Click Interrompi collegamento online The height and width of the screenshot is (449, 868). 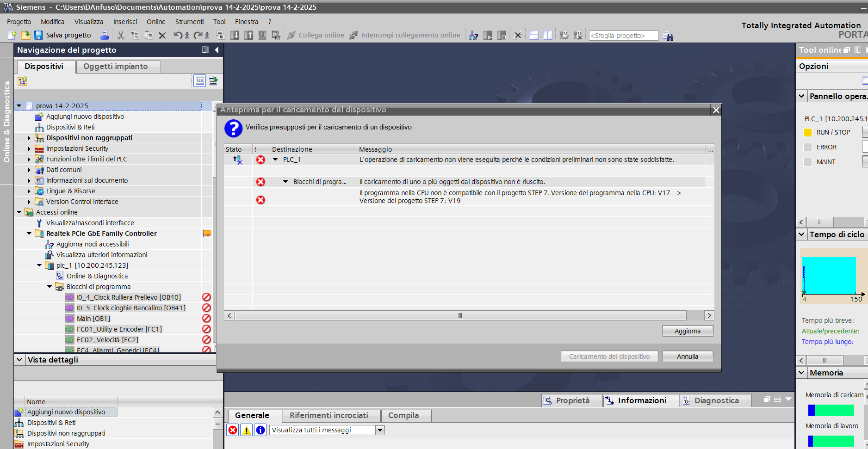(x=405, y=35)
